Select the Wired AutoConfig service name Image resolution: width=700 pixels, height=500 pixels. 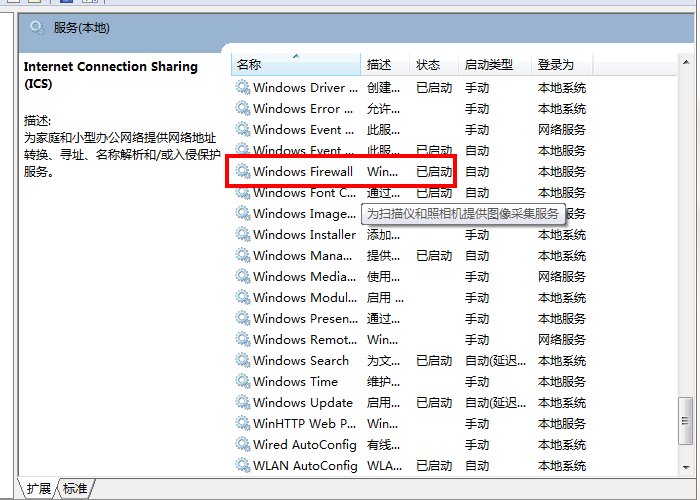pos(305,444)
